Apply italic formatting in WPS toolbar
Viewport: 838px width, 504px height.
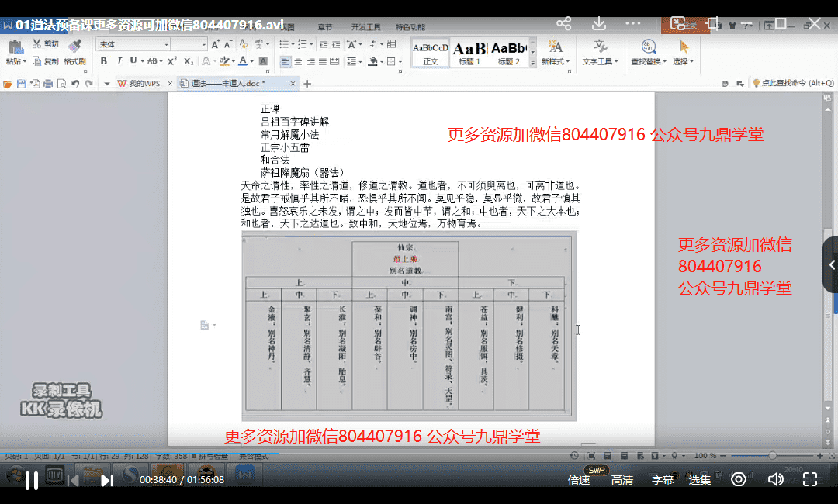(x=117, y=61)
